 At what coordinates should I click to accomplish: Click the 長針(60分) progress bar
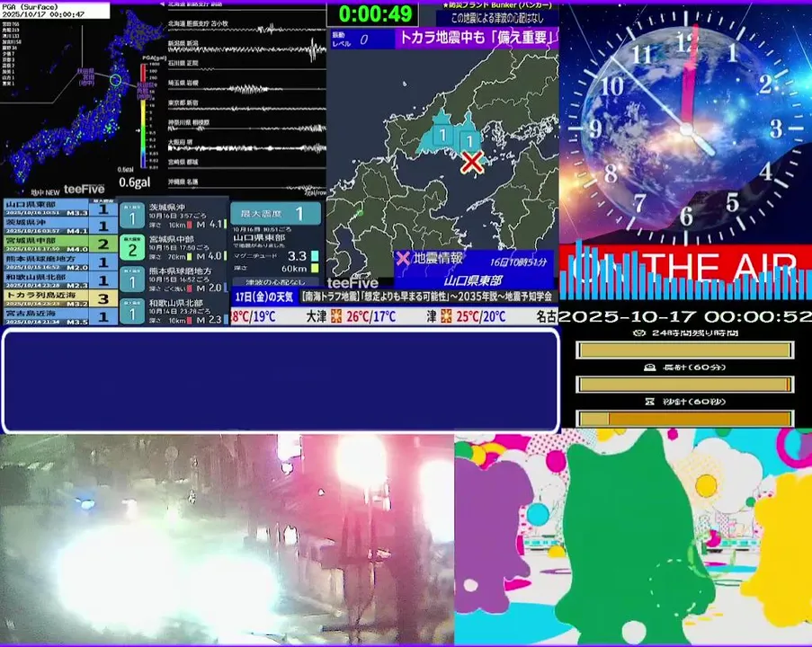pyautogui.click(x=684, y=385)
